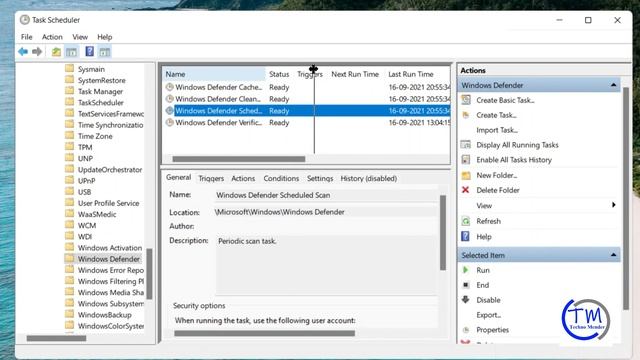Click Display All Running Tasks text
Image resolution: width=640 pixels, height=360 pixels.
[517, 144]
